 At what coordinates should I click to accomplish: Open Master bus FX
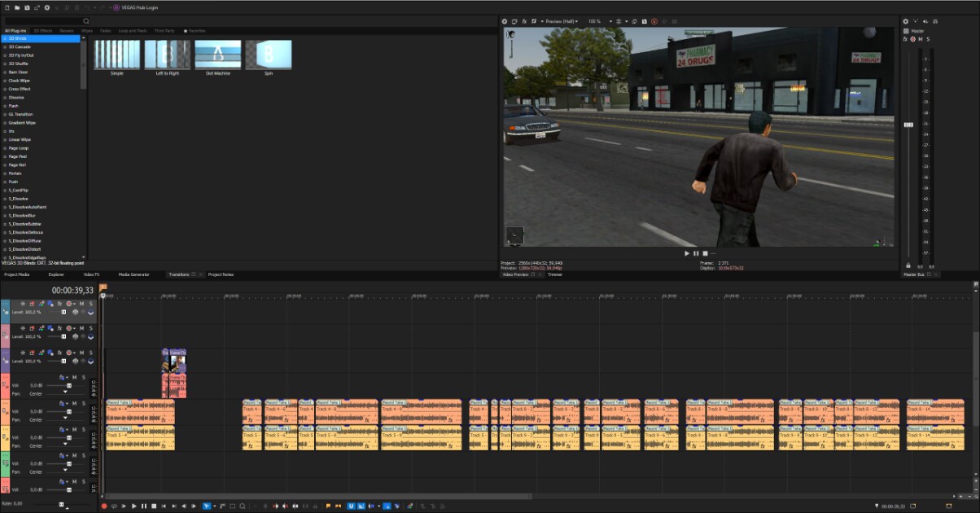coord(905,39)
